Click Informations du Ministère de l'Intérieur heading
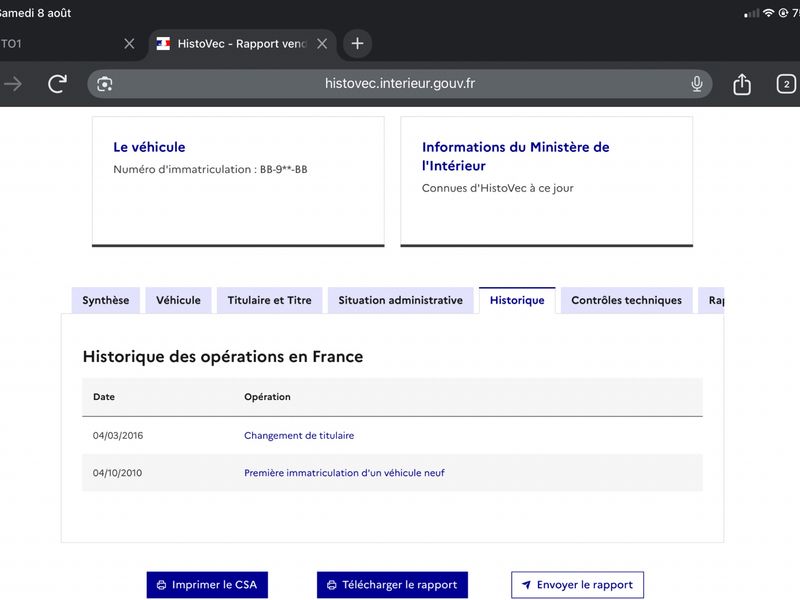This screenshot has width=800, height=600. [515, 156]
